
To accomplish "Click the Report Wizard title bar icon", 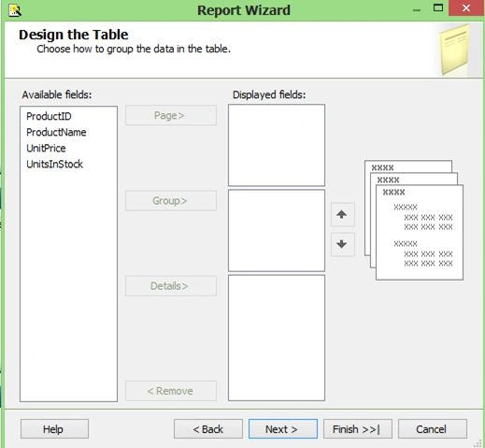I will [x=15, y=10].
